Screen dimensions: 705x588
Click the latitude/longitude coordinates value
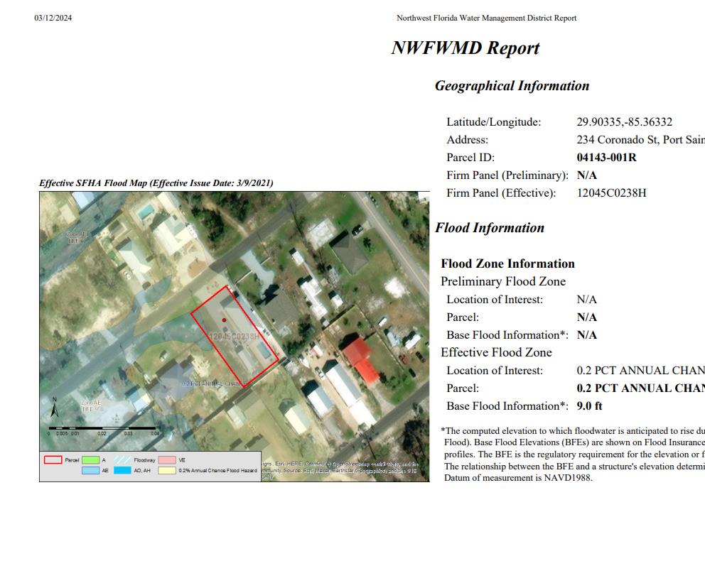624,122
